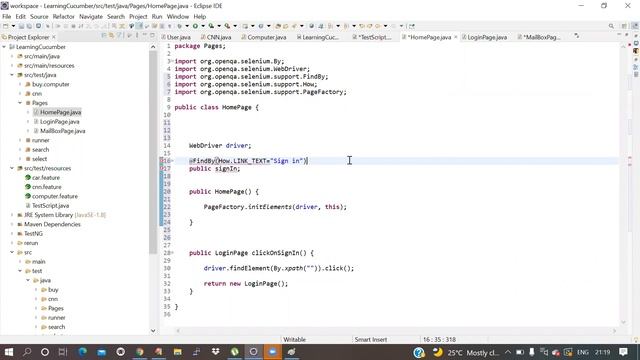Open the Navigate menu
Screen dimensions: 640x360
pyautogui.click(x=91, y=16)
